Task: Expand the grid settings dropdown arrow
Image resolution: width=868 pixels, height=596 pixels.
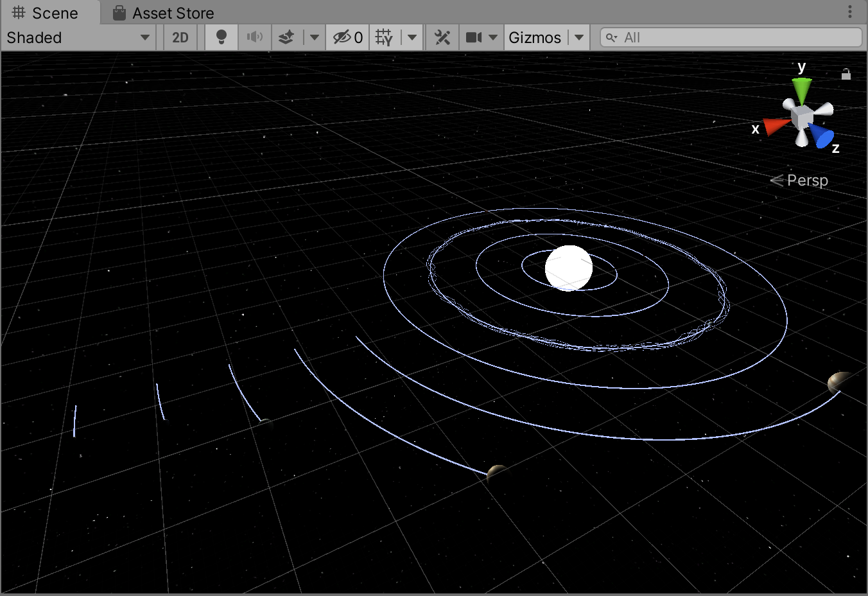Action: [x=412, y=37]
